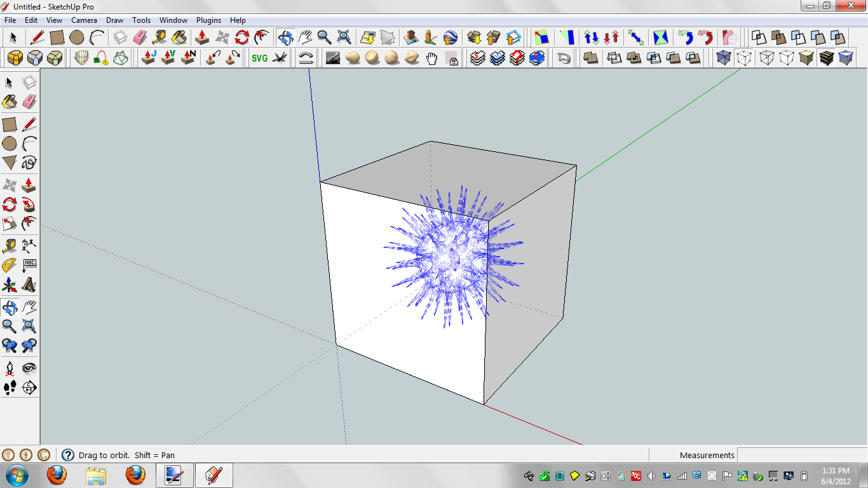Viewport: 868px width, 488px height.
Task: Select the Section Plane tool
Action: pos(29,387)
